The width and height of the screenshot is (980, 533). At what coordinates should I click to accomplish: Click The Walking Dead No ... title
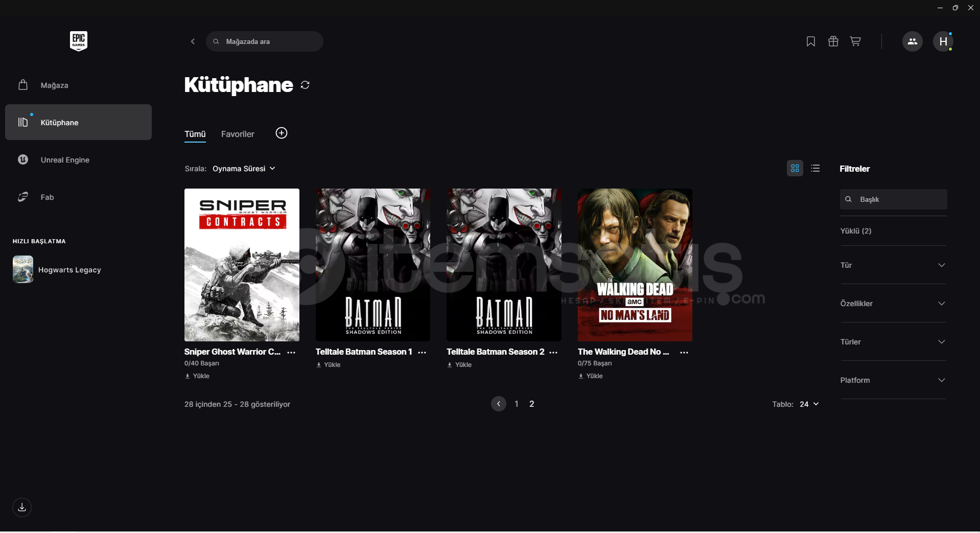click(x=623, y=352)
